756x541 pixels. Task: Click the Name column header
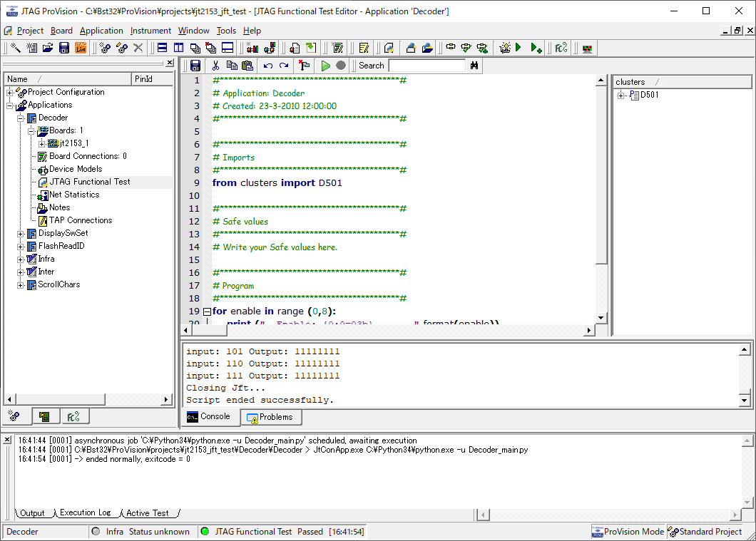(68, 79)
